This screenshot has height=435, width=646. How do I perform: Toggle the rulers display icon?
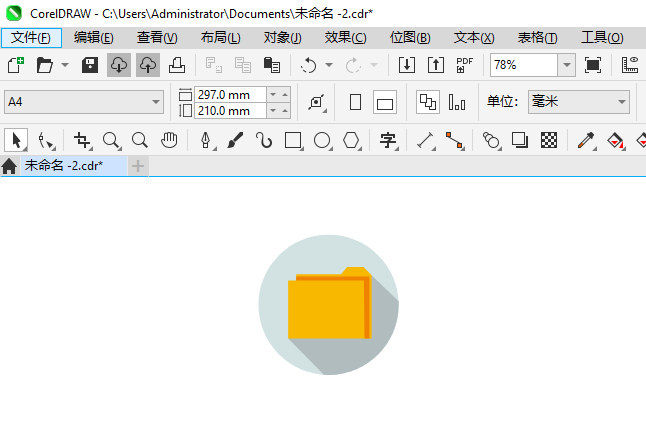point(630,65)
